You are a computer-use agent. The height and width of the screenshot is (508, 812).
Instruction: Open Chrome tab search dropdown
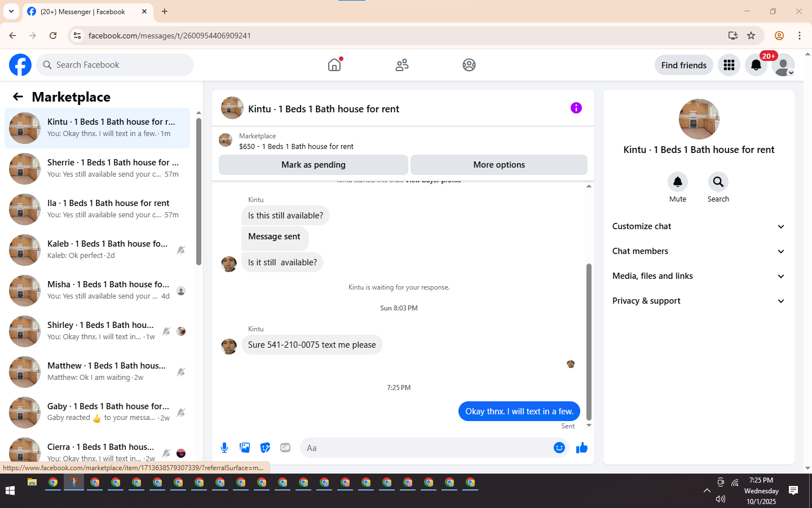click(11, 11)
